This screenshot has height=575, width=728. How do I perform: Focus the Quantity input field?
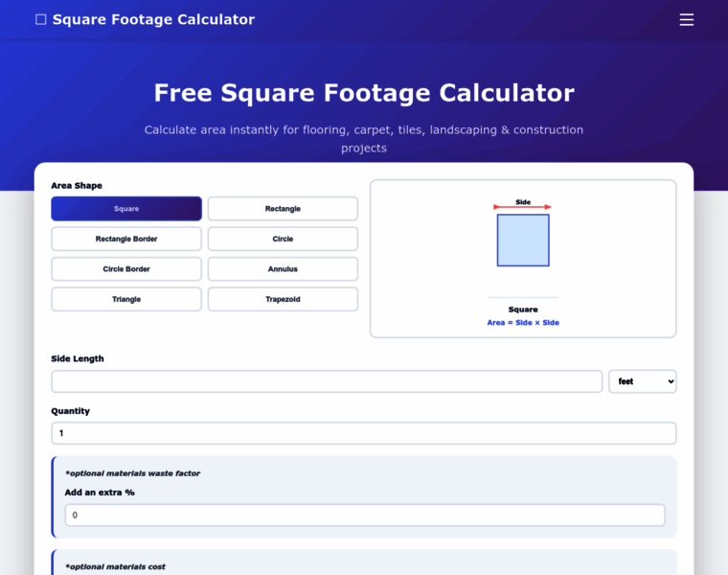363,433
